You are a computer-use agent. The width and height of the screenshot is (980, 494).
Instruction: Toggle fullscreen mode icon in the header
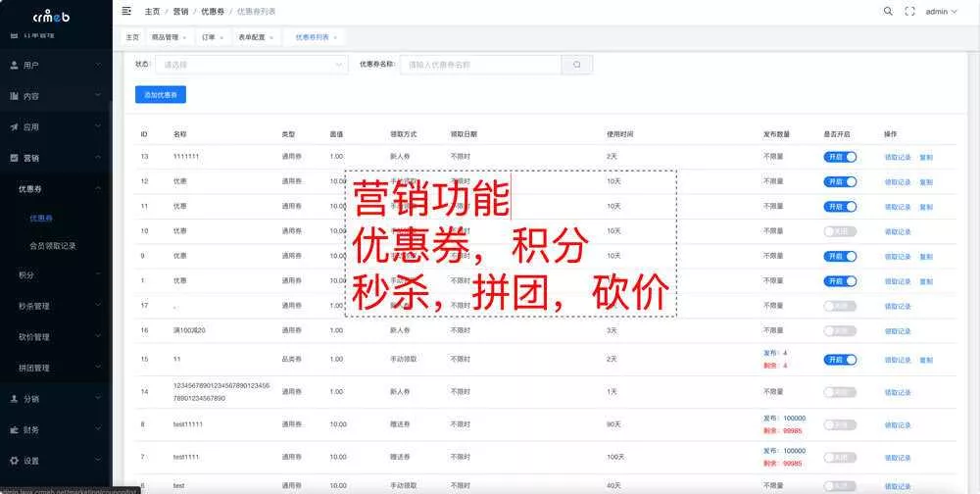910,11
